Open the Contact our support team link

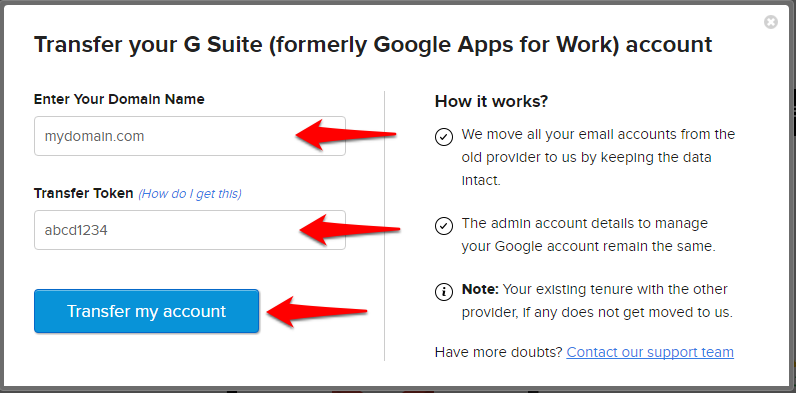point(650,352)
